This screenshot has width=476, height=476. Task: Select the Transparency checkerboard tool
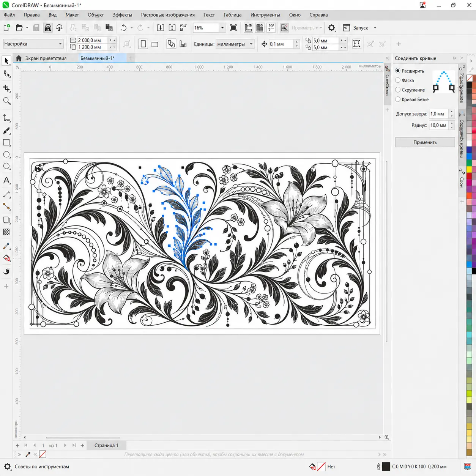[6, 232]
